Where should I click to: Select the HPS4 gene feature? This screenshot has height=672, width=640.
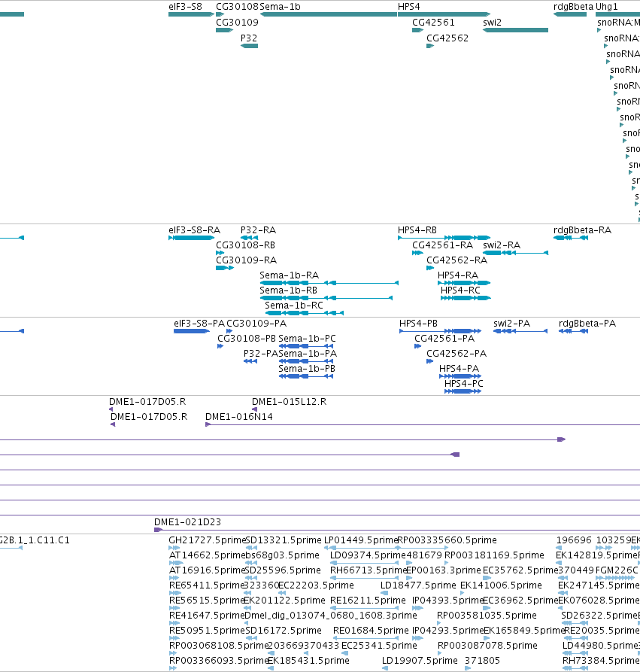[x=444, y=14]
